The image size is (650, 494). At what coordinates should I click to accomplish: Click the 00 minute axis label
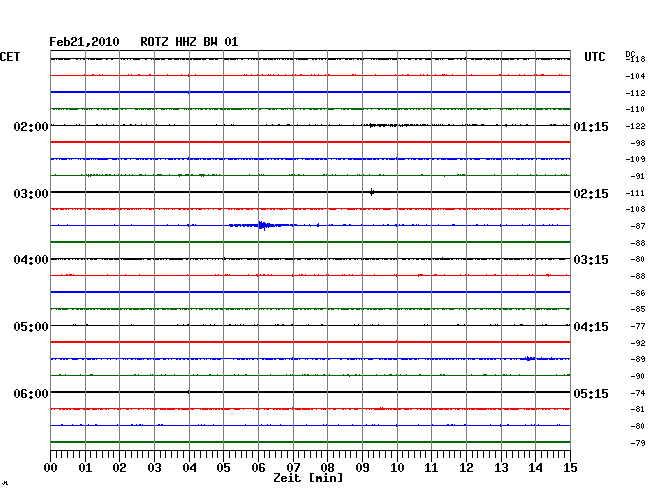51,468
